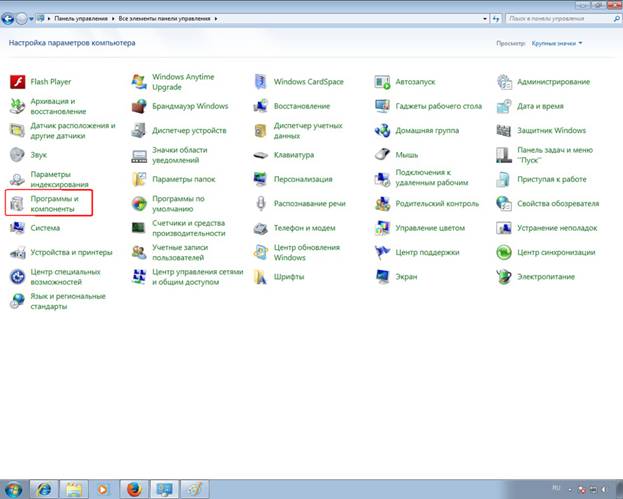Click Устранение неполадок link
The height and width of the screenshot is (499, 623).
557,228
